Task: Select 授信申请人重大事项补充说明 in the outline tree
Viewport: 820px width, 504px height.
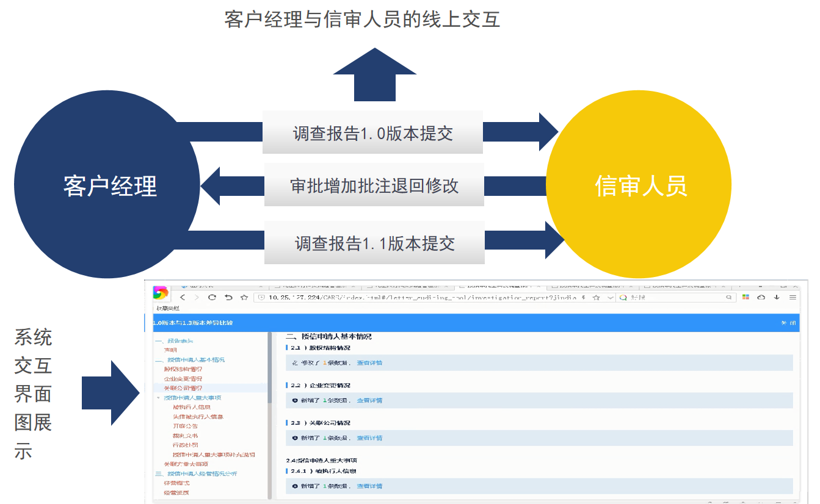Action: point(214,455)
